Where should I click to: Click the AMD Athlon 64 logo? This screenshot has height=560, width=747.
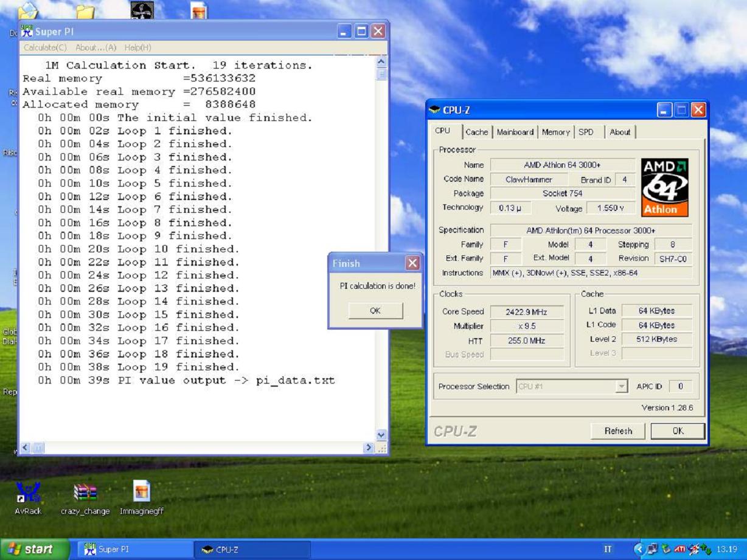(x=665, y=187)
